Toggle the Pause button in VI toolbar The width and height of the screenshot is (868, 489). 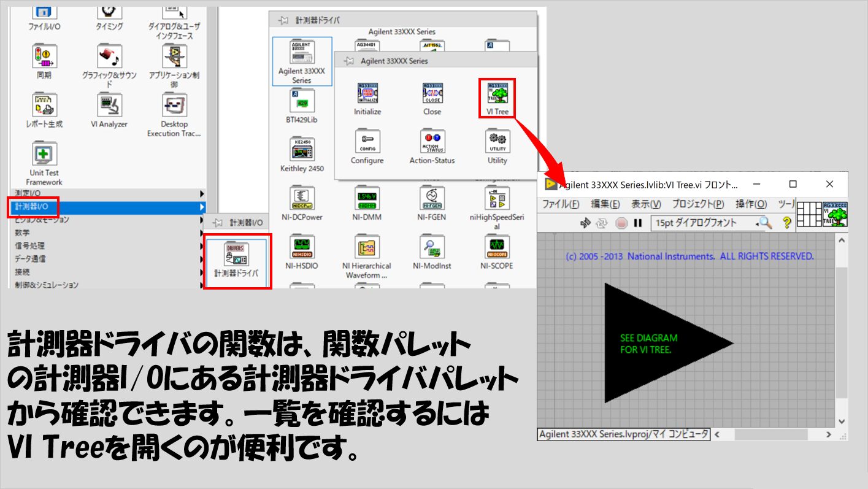click(x=638, y=223)
